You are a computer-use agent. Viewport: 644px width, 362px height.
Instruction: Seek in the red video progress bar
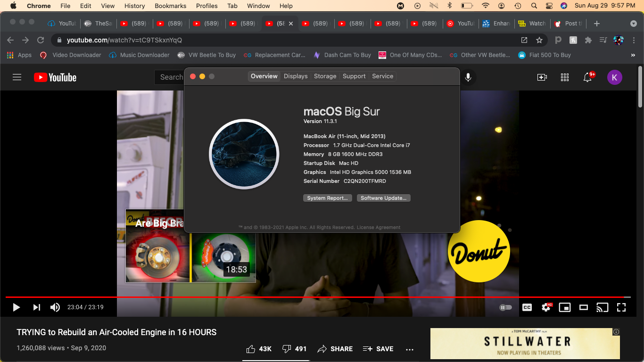point(318,297)
